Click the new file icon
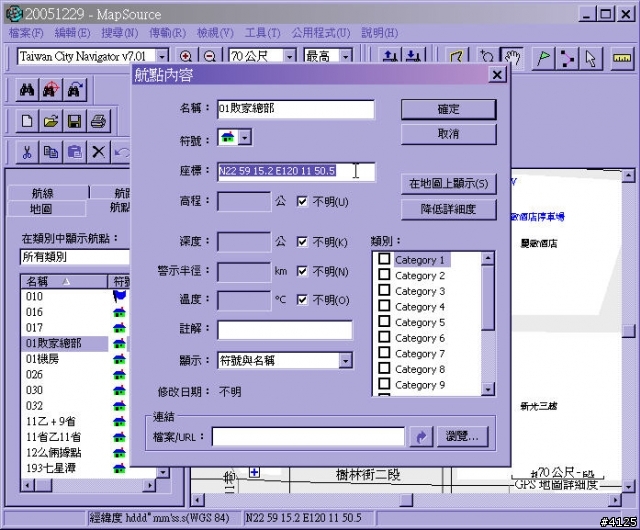The width and height of the screenshot is (640, 530). [27, 121]
